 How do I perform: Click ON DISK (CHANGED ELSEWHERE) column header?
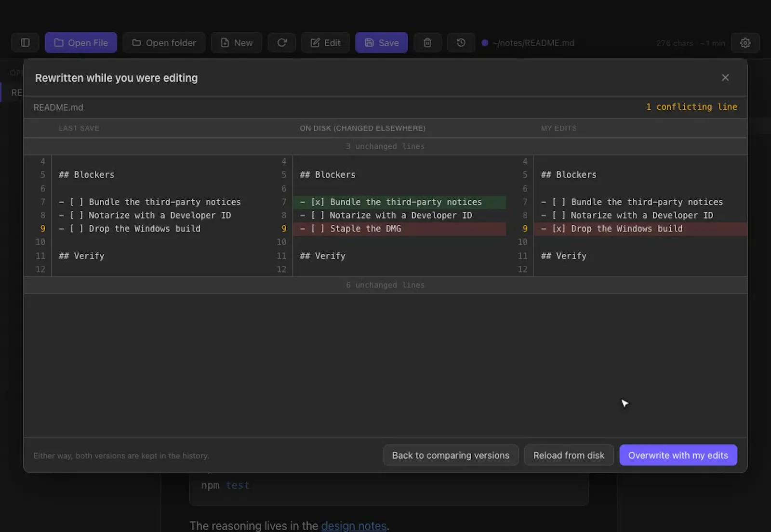[x=362, y=128]
